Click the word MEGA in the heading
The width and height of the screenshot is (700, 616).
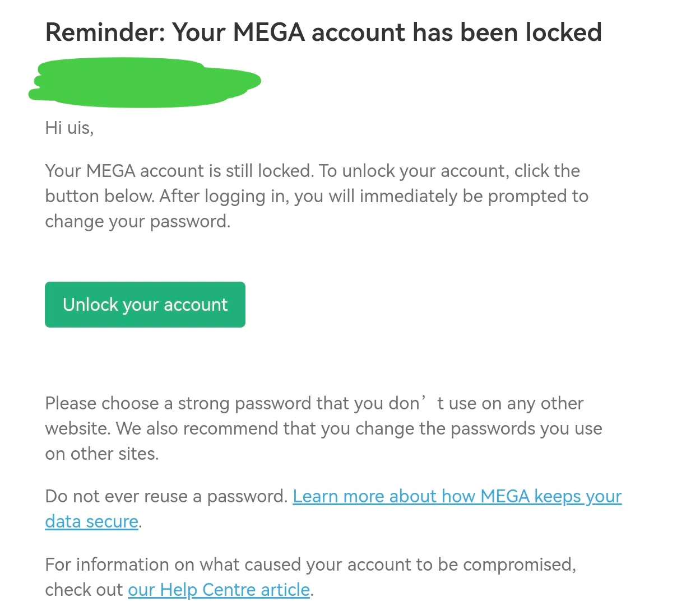click(268, 32)
